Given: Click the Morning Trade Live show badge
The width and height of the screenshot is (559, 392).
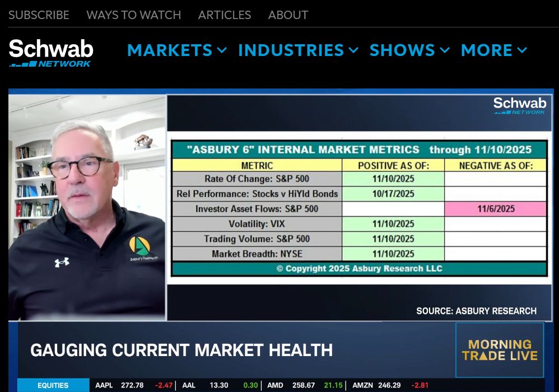Looking at the screenshot, I should (500, 350).
